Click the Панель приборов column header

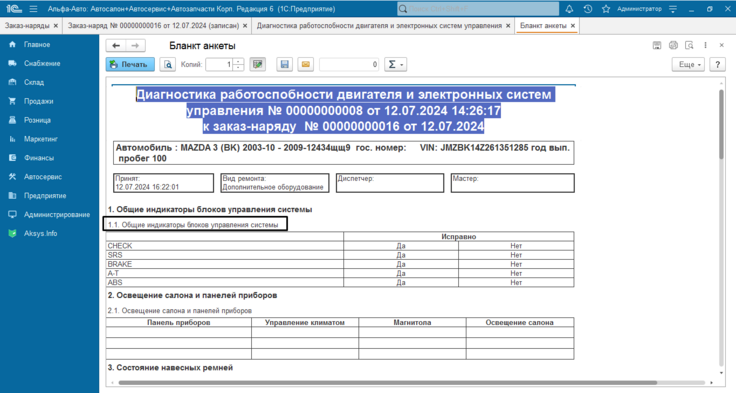pos(178,322)
